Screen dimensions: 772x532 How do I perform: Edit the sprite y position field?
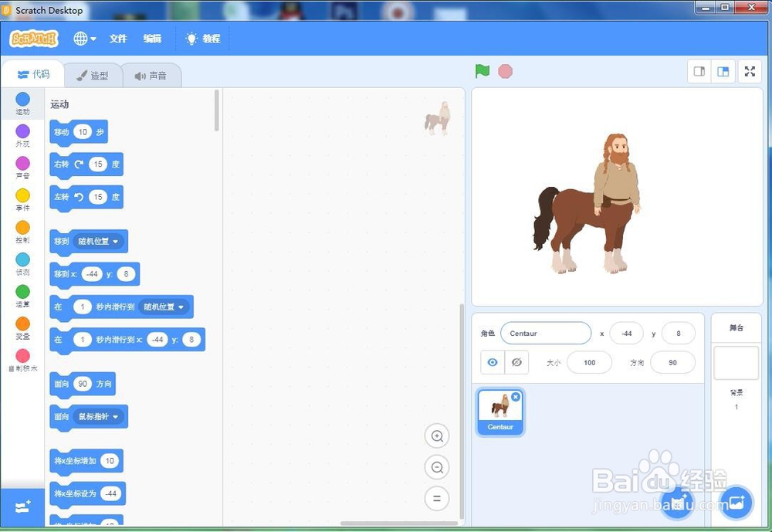point(679,334)
